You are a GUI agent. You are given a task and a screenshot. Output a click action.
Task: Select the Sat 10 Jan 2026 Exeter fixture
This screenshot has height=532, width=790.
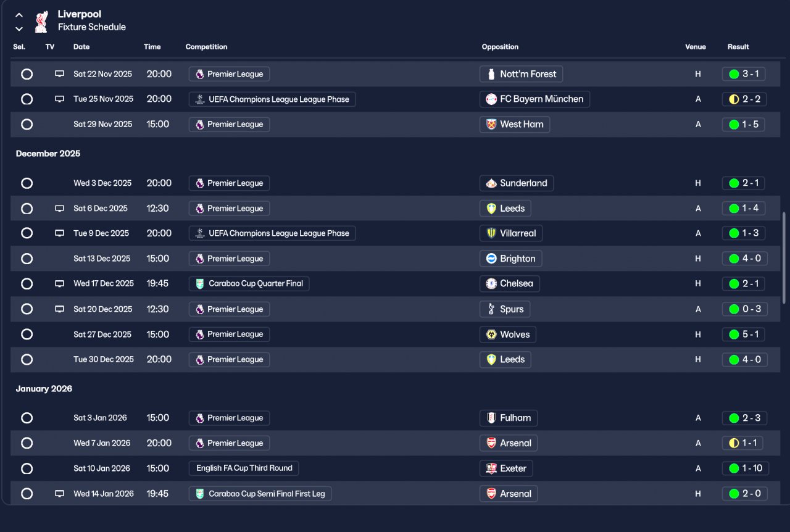click(x=27, y=468)
